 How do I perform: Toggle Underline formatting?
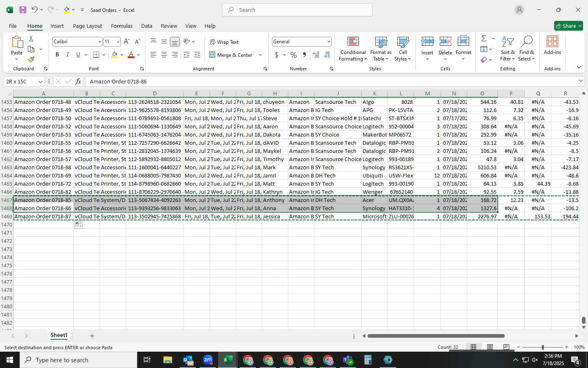pyautogui.click(x=78, y=55)
